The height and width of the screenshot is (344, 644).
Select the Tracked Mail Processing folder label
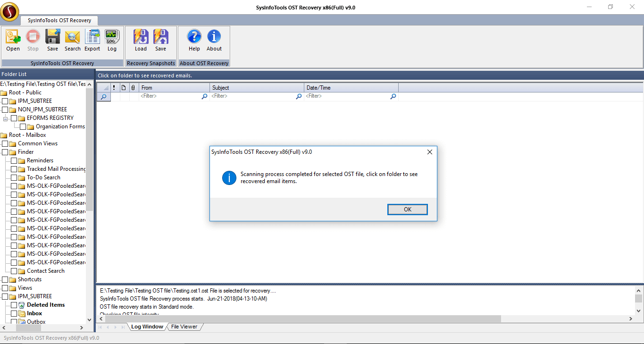(57, 169)
